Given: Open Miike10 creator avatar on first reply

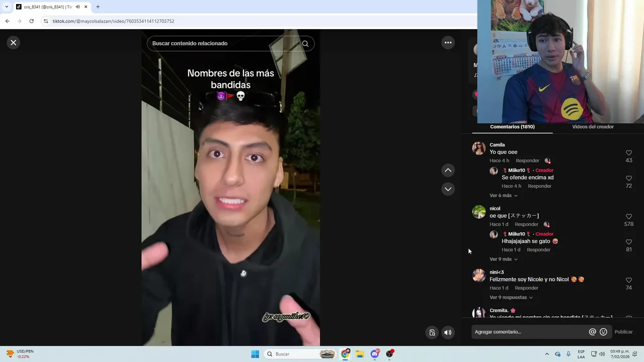Looking at the screenshot, I should (x=494, y=171).
